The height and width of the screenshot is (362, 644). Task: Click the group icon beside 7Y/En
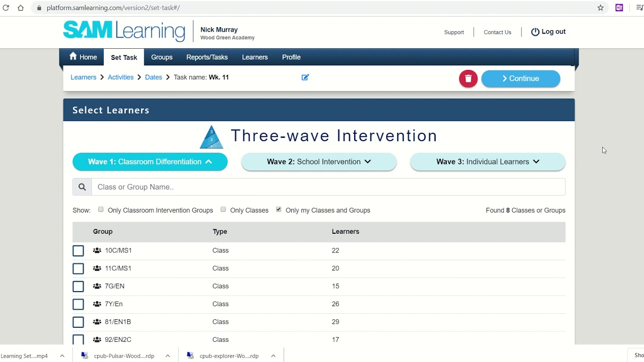pos(97,304)
